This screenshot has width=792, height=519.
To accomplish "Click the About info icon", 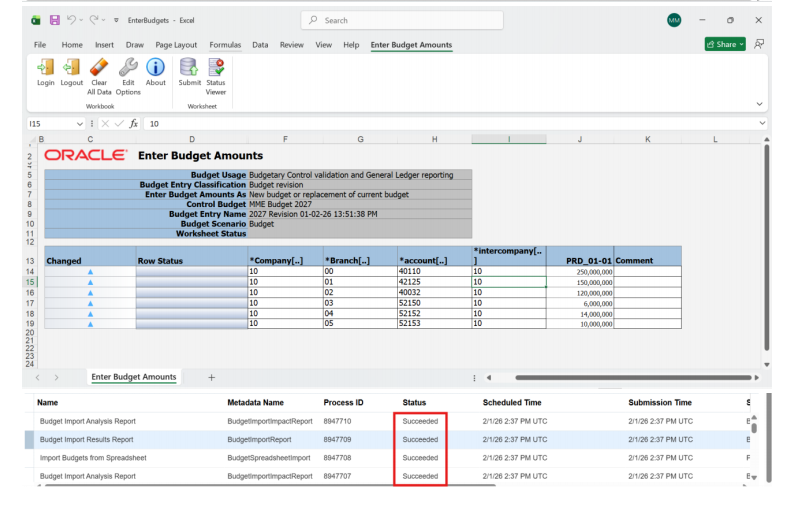I will 156,68.
